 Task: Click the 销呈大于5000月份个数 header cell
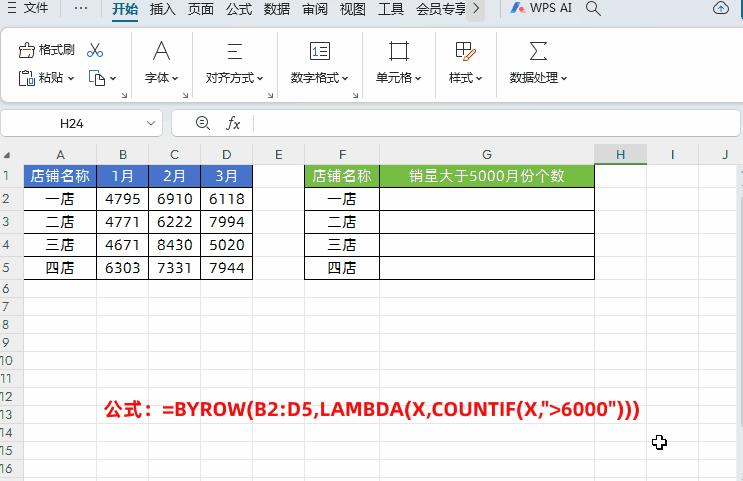487,176
